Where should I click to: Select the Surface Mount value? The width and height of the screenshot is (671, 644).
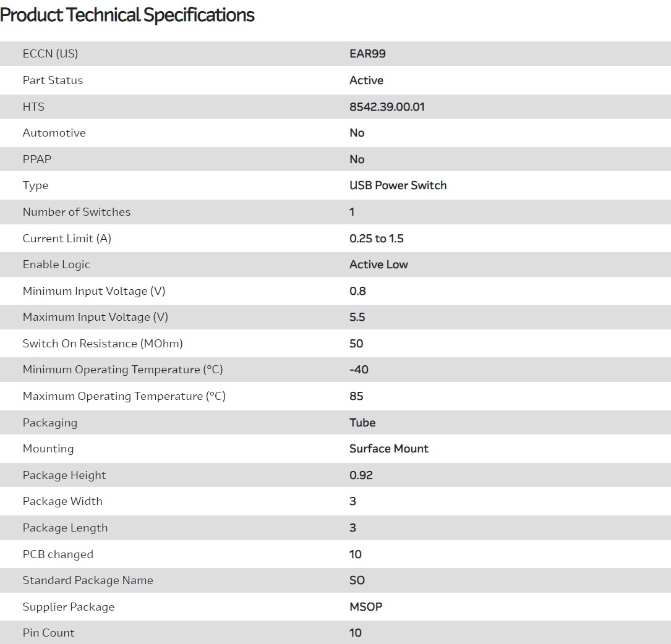(x=389, y=449)
